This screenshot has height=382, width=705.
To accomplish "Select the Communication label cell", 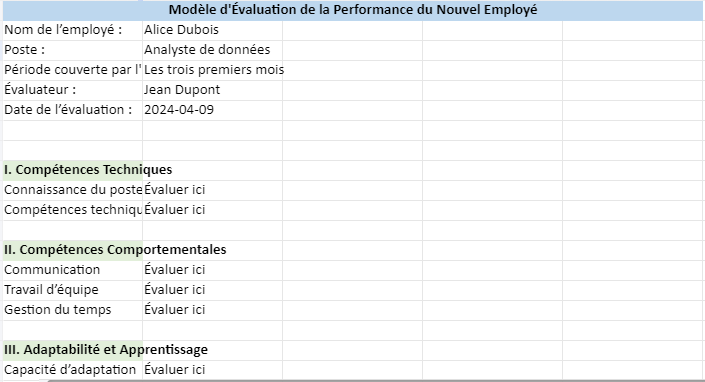I will [x=72, y=270].
